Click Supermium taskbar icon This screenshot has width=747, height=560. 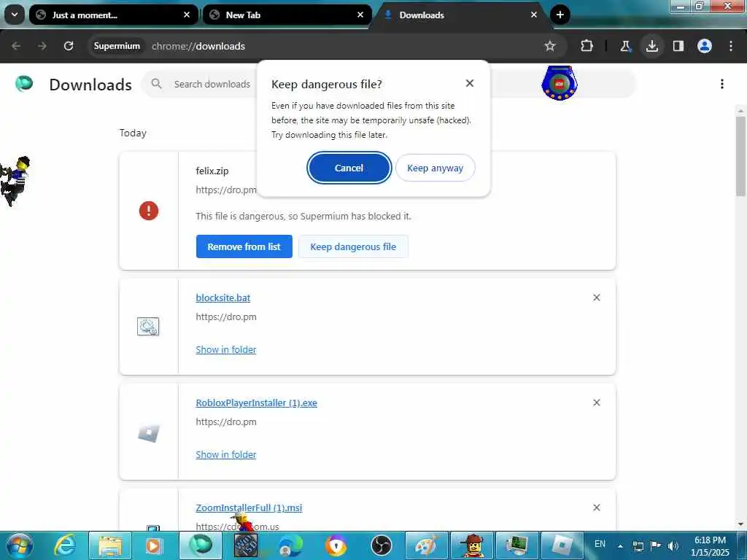(x=200, y=545)
